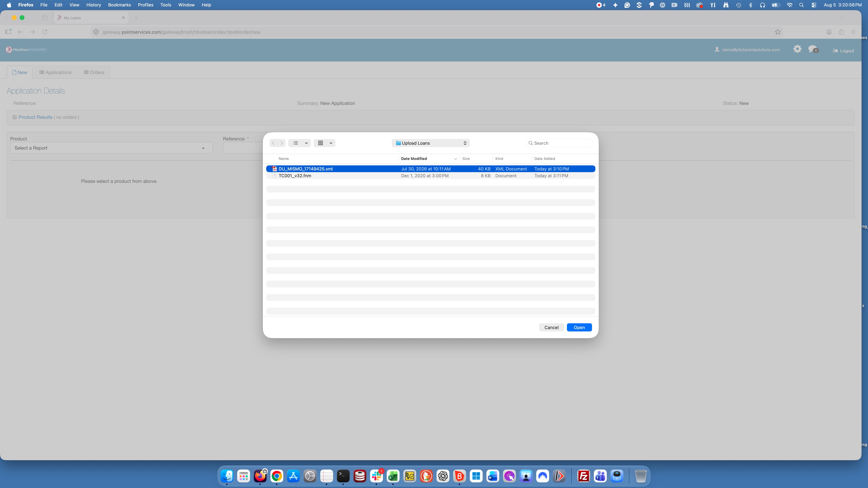
Task: Sort files by Name column
Action: point(283,159)
